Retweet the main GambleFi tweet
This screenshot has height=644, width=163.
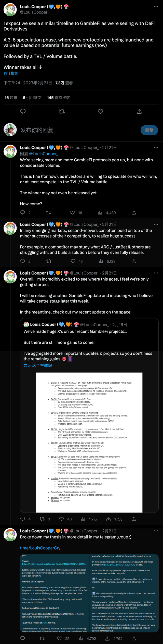62,111
